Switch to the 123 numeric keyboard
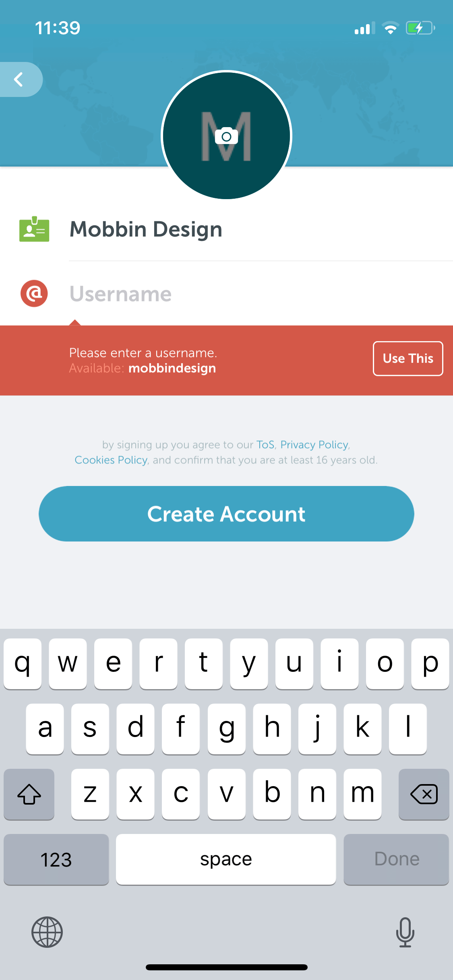453x980 pixels. click(x=56, y=859)
